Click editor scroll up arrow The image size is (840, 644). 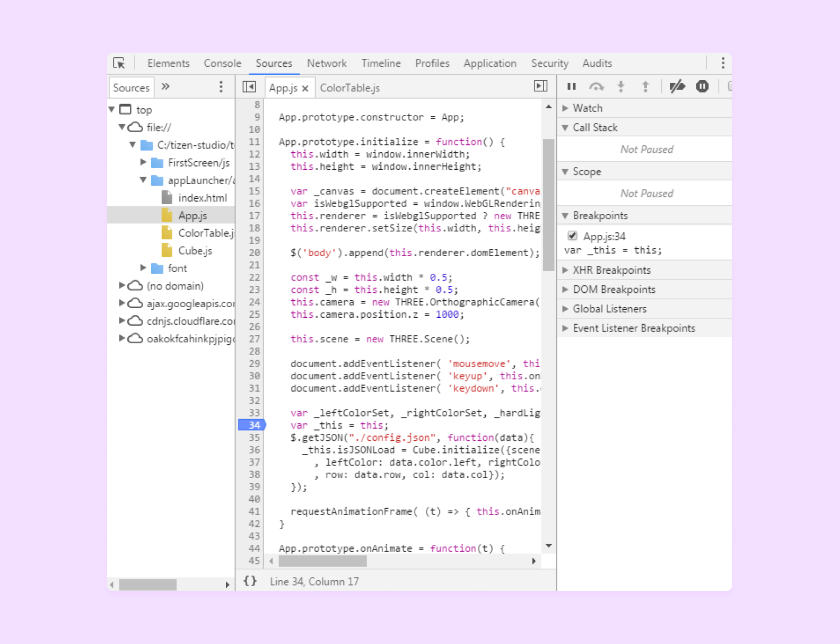[x=548, y=107]
